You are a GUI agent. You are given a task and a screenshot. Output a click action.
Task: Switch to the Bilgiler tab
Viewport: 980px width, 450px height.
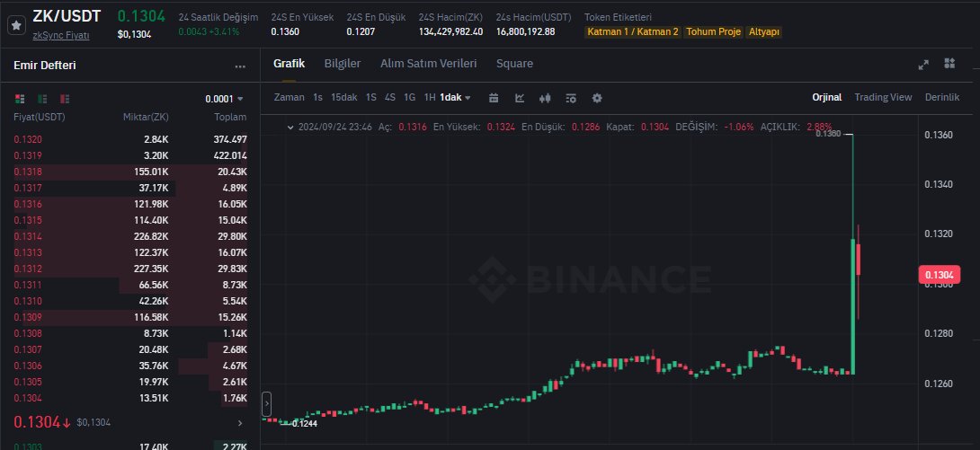coord(343,63)
